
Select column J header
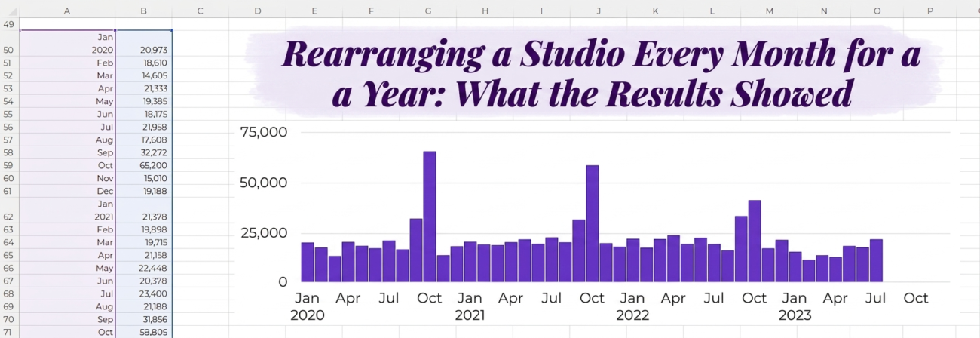599,11
